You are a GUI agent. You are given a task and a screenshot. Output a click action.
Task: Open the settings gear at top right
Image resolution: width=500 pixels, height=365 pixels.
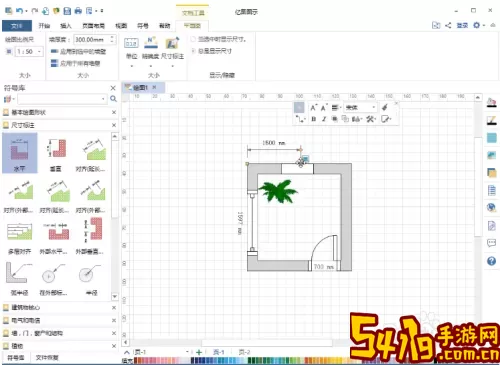pos(477,25)
